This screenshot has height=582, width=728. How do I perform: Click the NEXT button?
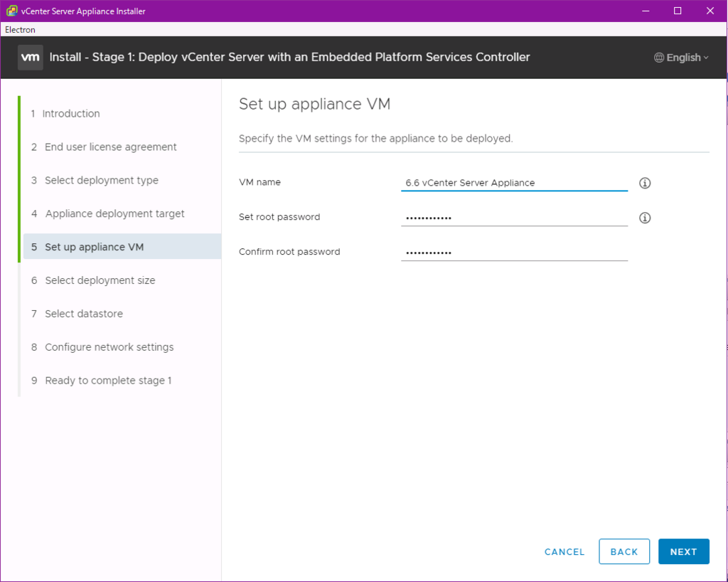click(683, 551)
